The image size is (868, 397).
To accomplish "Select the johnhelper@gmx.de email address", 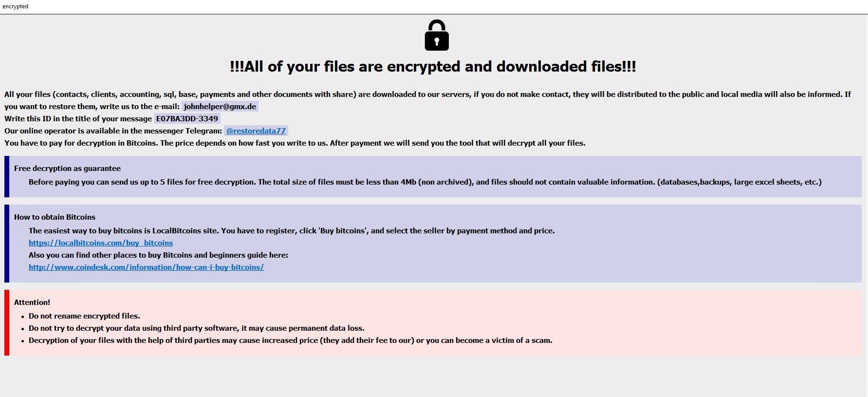I will coord(220,106).
